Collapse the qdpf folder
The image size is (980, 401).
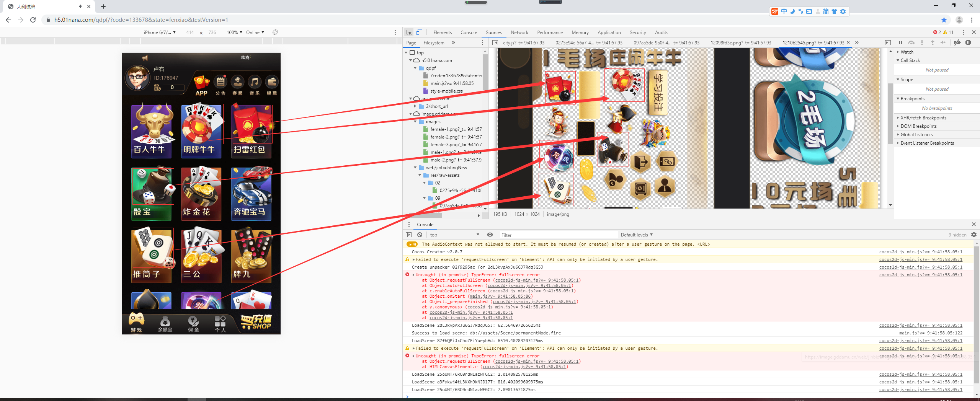[x=415, y=68]
